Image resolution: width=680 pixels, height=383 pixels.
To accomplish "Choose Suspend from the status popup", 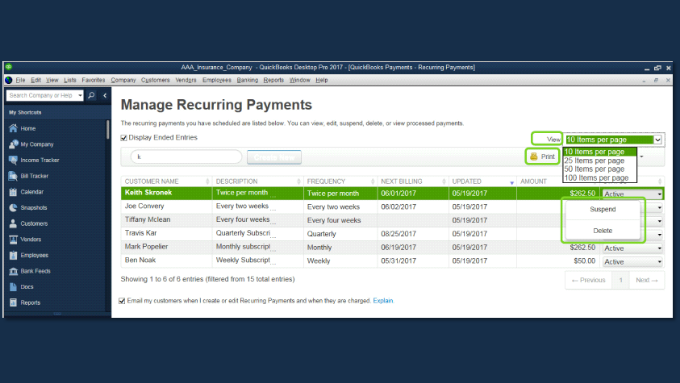I will [x=602, y=210].
